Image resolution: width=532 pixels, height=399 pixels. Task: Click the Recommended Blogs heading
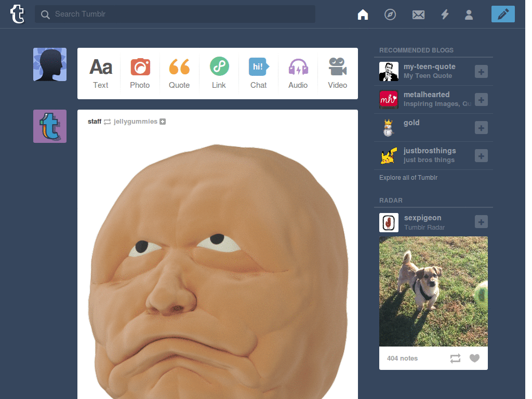tap(416, 50)
